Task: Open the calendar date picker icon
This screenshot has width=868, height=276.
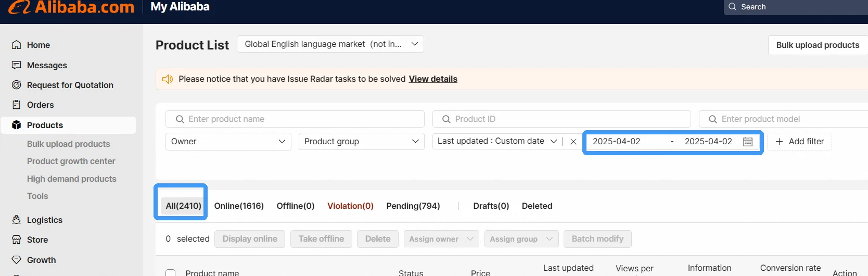Action: pyautogui.click(x=748, y=142)
